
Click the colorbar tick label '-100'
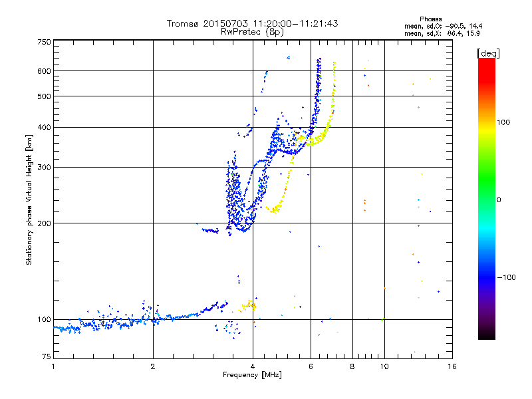(x=506, y=277)
